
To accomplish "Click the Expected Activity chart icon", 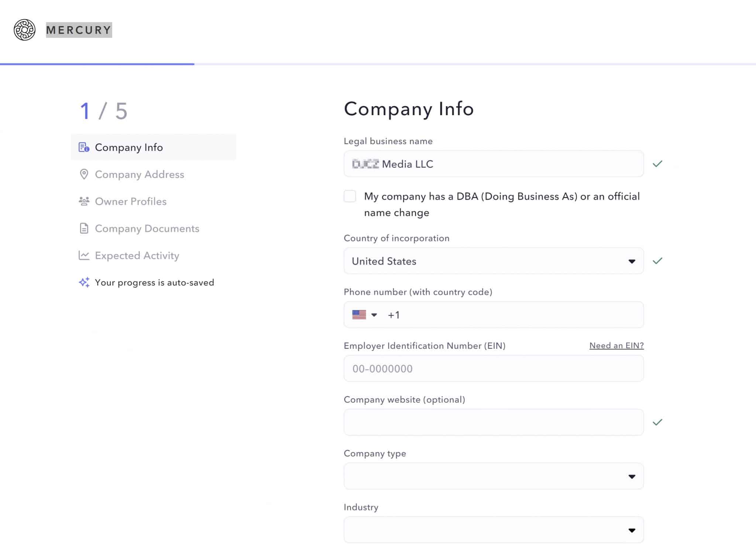I will point(84,255).
